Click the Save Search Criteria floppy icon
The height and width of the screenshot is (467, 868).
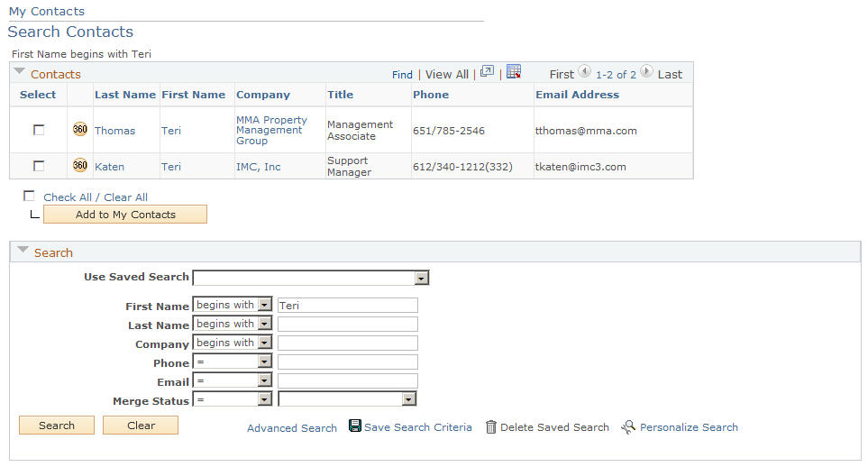(355, 426)
